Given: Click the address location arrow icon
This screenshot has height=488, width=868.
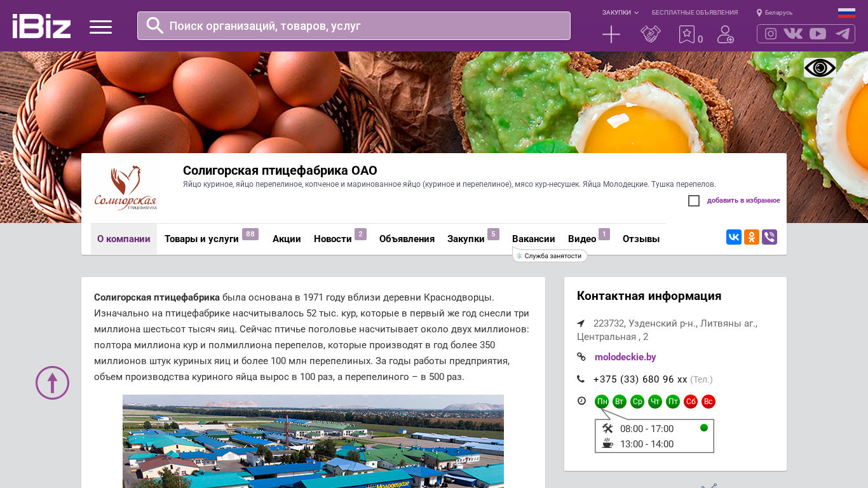Looking at the screenshot, I should click(x=581, y=323).
